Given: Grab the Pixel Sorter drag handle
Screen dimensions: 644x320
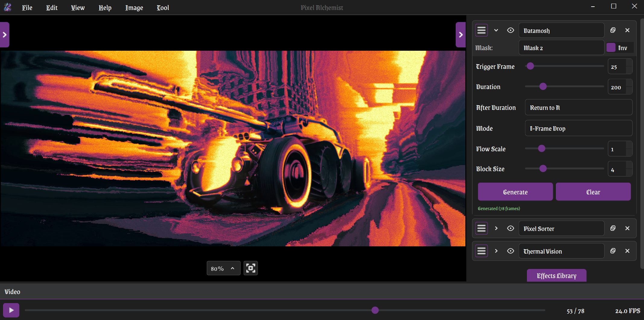Looking at the screenshot, I should coord(482,228).
